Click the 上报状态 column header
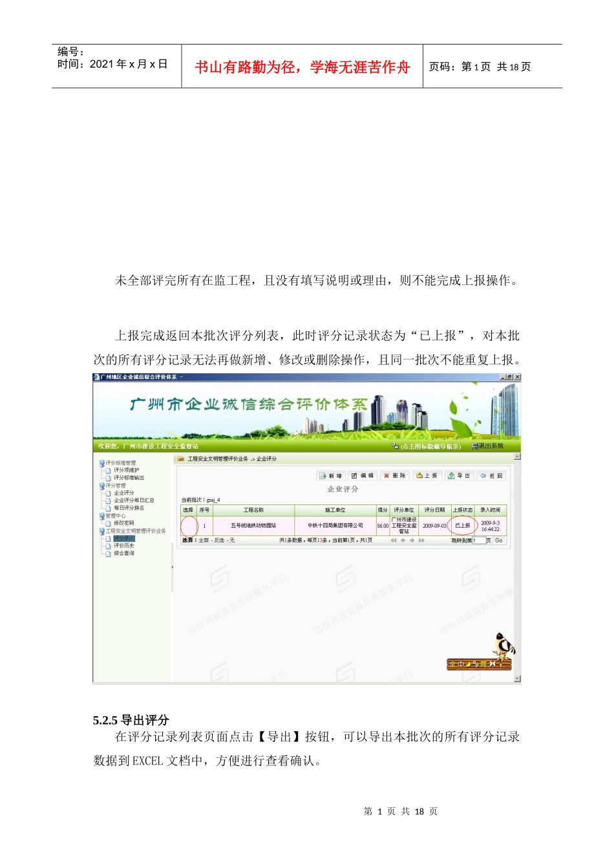Viewport: 614px width, 868px height. click(x=463, y=510)
